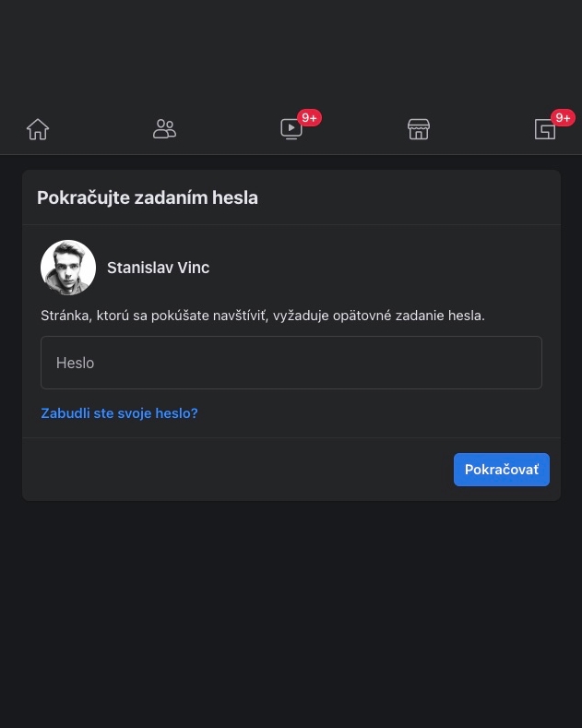This screenshot has width=582, height=728.
Task: Focus the Heslo password field
Action: coord(291,363)
